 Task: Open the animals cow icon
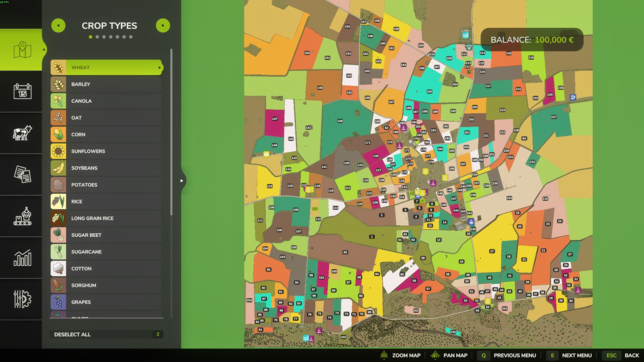pos(22,133)
